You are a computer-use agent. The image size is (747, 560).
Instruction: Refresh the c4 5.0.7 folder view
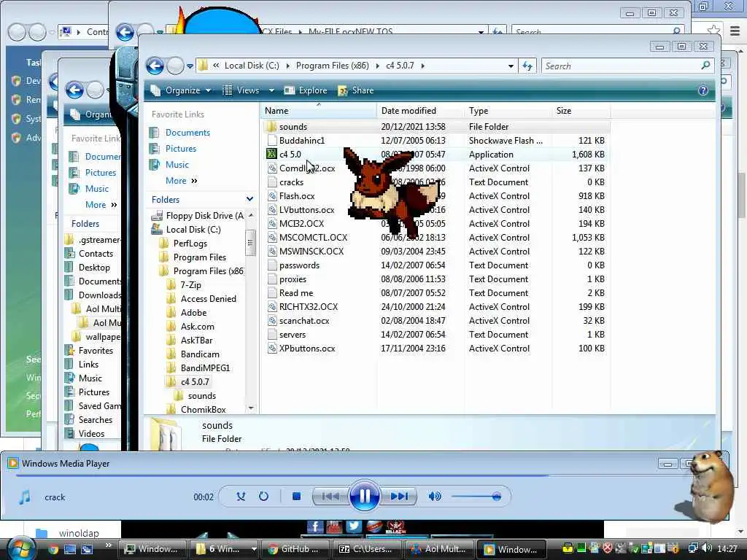click(x=527, y=66)
